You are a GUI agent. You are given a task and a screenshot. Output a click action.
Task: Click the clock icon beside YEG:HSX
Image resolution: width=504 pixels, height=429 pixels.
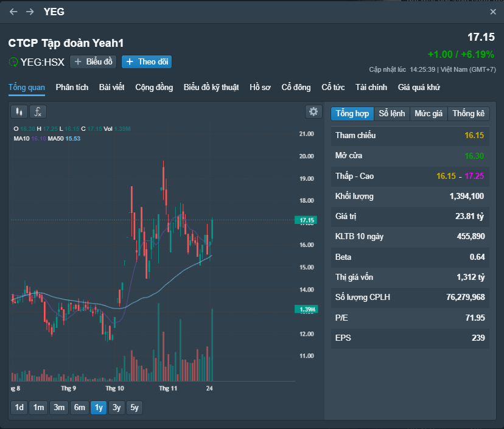[x=13, y=61]
